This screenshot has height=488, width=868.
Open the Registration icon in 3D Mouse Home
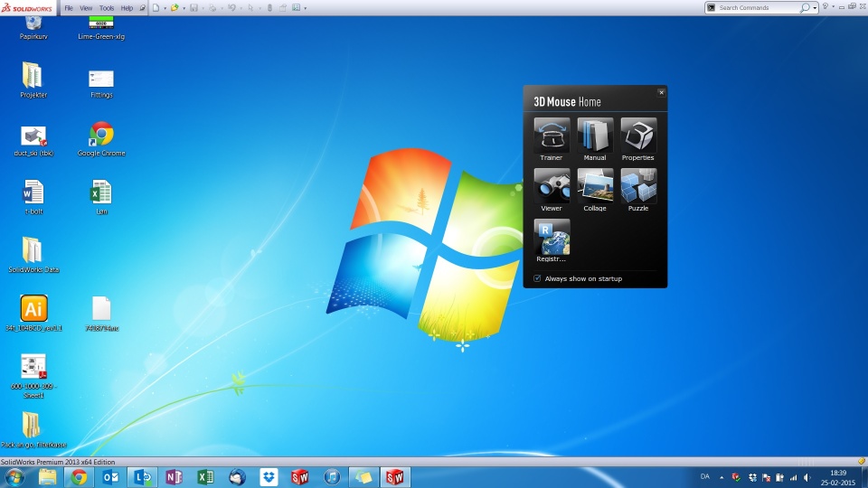click(x=552, y=240)
